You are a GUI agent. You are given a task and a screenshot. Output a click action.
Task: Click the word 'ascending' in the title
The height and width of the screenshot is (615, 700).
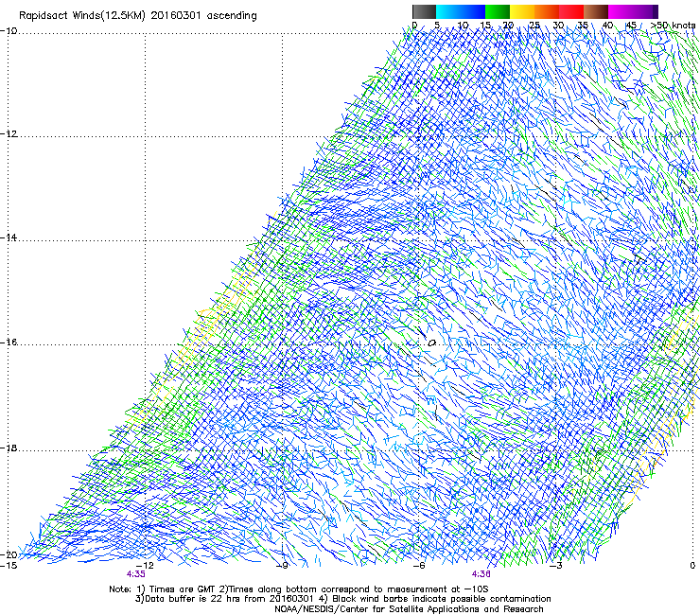click(x=232, y=16)
